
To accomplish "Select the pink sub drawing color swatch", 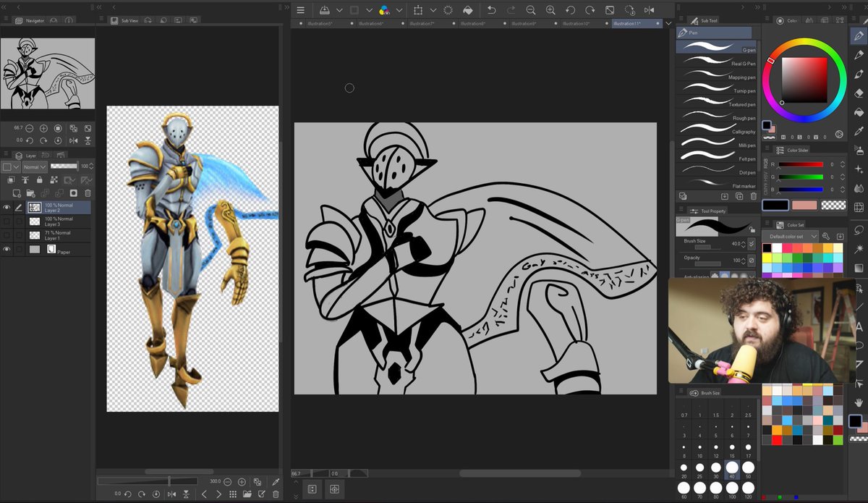I will pyautogui.click(x=804, y=205).
